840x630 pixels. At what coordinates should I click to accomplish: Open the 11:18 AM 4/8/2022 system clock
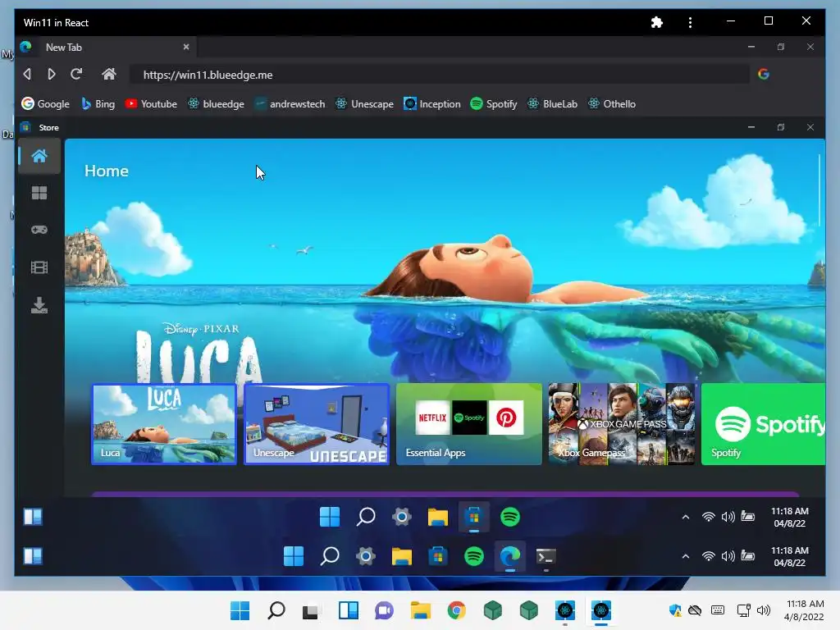point(804,610)
